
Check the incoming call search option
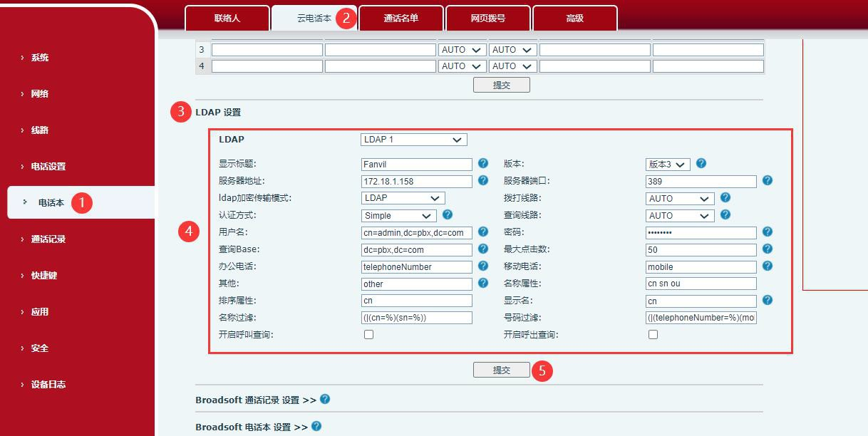368,334
